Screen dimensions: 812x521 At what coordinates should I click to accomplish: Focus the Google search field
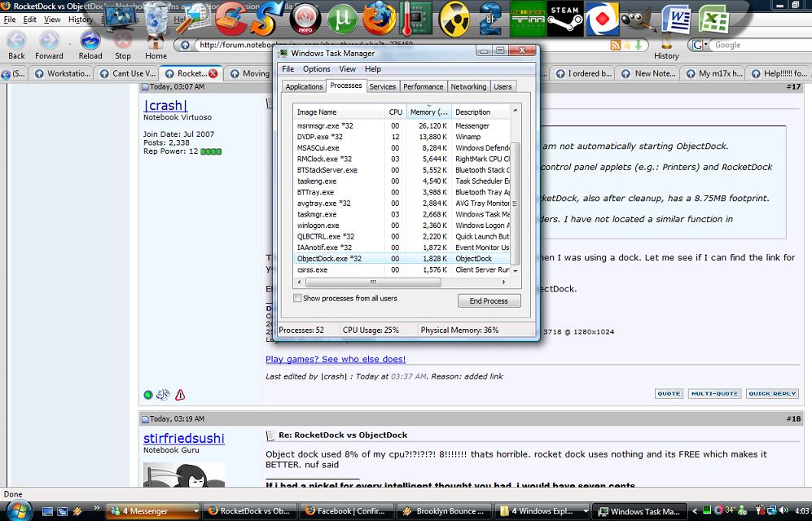click(762, 45)
